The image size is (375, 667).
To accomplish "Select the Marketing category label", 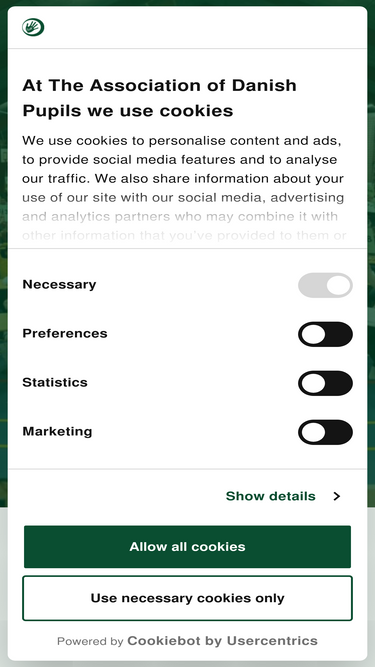I will click(57, 431).
